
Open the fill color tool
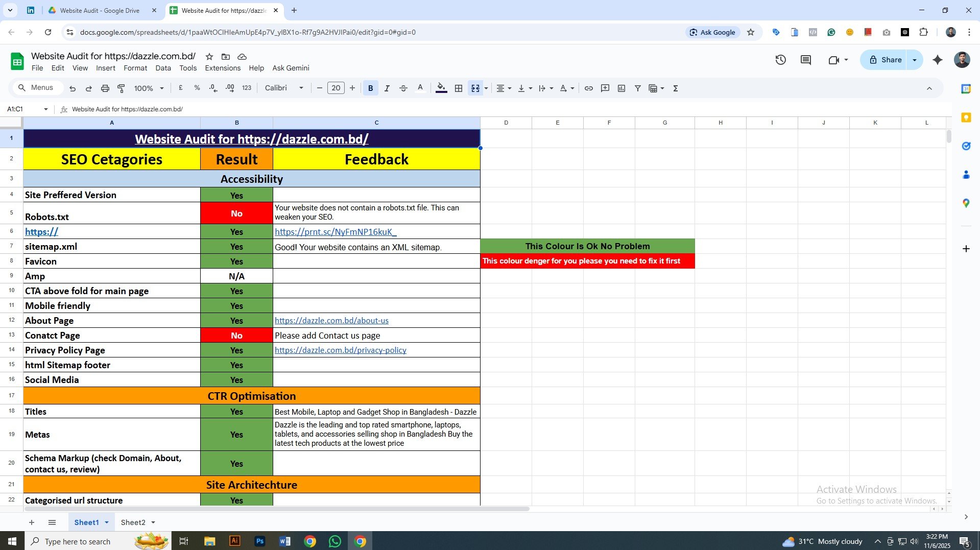(x=441, y=88)
